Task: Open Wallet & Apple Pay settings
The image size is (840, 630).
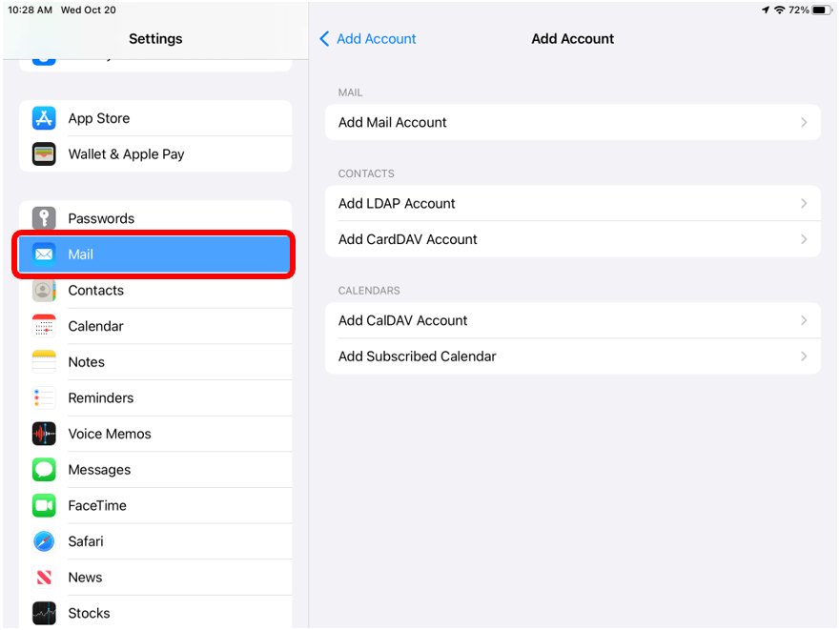Action: click(155, 154)
